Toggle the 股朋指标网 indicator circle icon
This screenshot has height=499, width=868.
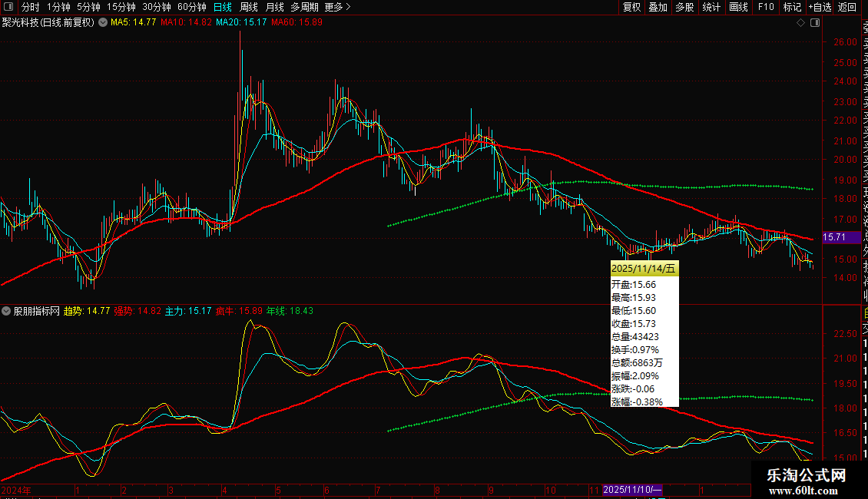click(6, 311)
